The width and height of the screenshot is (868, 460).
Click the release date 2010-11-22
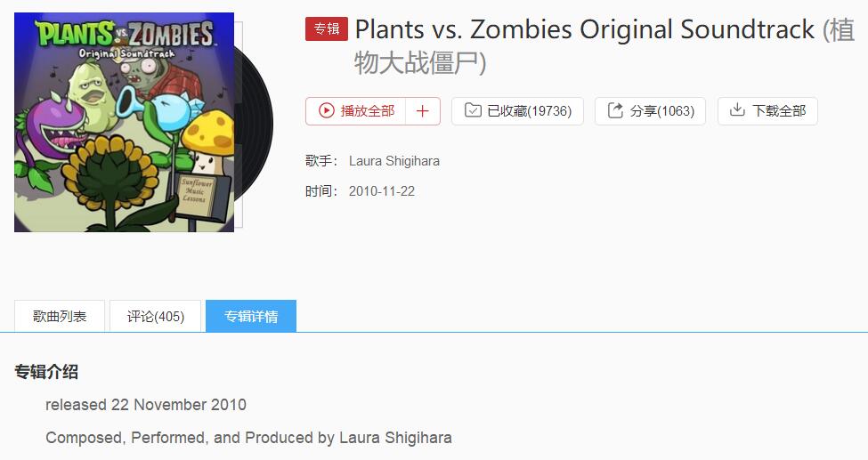pyautogui.click(x=382, y=191)
